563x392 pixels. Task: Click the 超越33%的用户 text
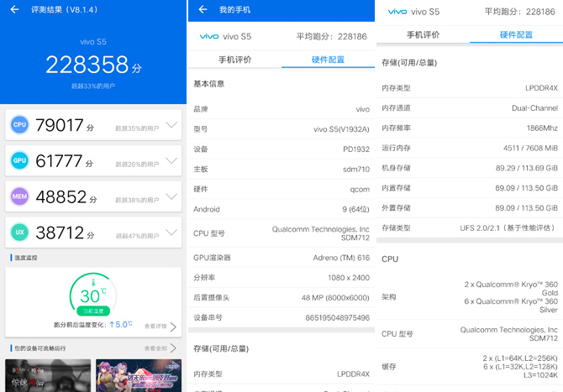pos(93,86)
